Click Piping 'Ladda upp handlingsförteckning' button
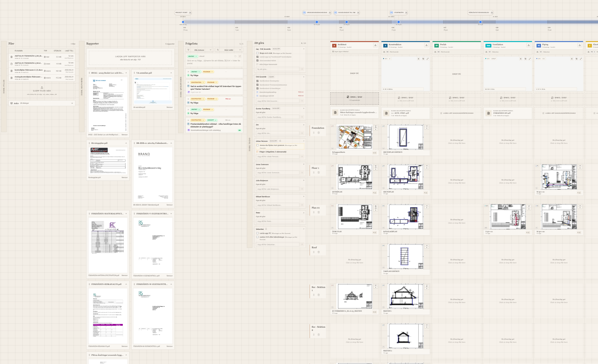The height and width of the screenshot is (364, 598). 559,113
